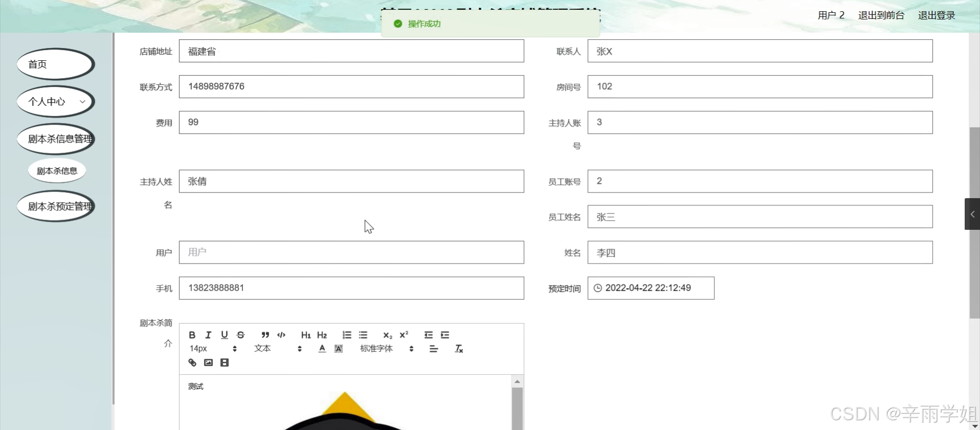Click the 联系人 input field
Viewport: 980px width, 430px height.
tap(760, 51)
